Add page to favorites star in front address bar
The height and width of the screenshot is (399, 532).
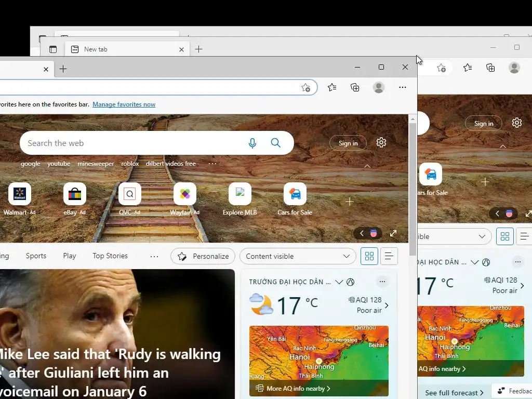coord(305,87)
